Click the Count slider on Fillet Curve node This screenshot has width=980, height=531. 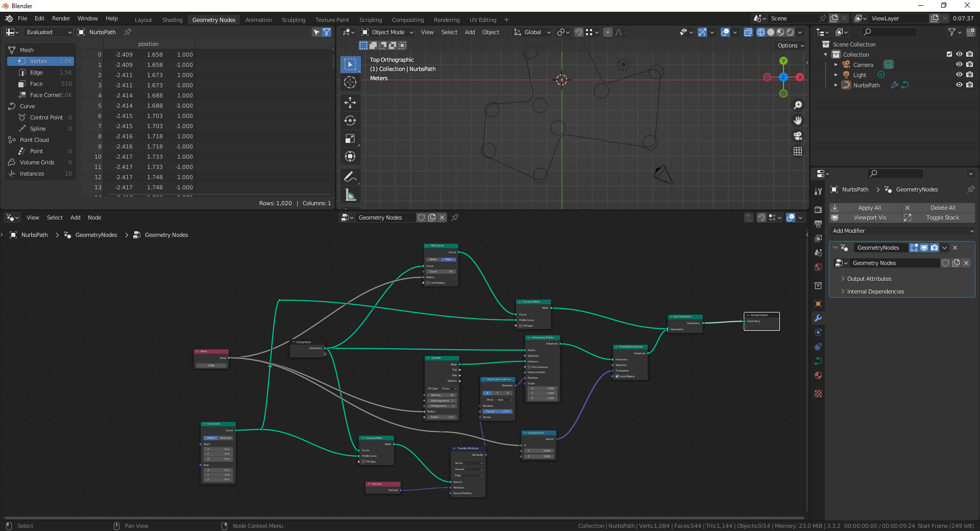point(441,272)
